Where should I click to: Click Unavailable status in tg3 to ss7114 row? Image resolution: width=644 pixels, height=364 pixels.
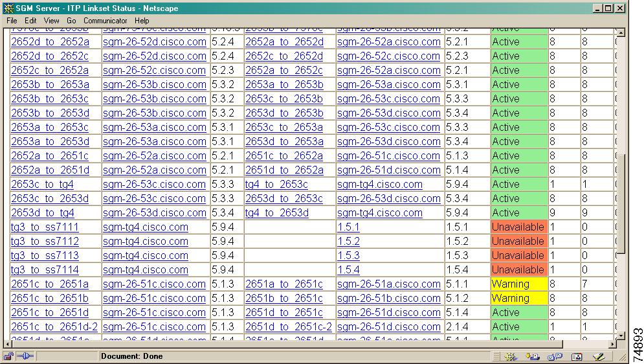tap(518, 270)
